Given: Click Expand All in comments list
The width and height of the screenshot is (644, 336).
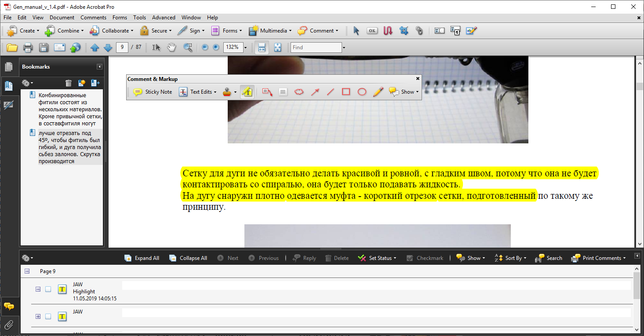Looking at the screenshot, I should 142,258.
